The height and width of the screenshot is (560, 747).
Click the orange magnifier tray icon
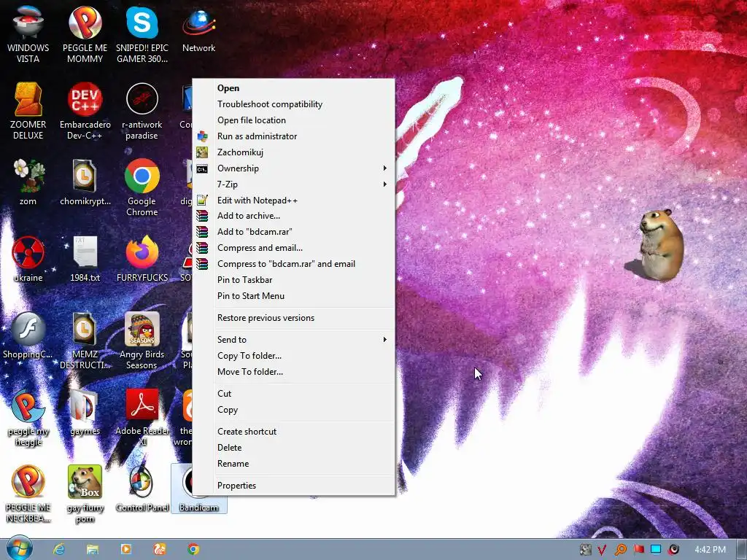click(x=620, y=550)
